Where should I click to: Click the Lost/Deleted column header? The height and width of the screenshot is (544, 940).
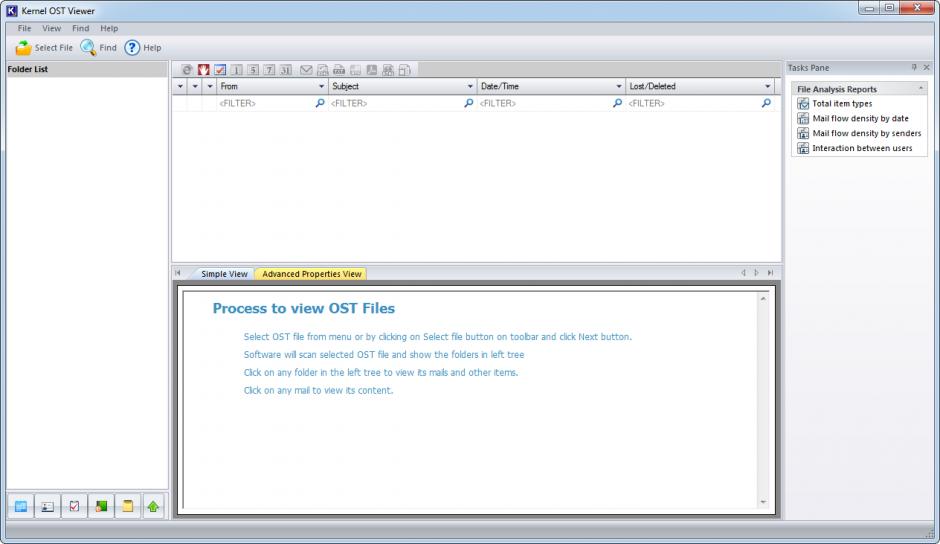[x=700, y=86]
